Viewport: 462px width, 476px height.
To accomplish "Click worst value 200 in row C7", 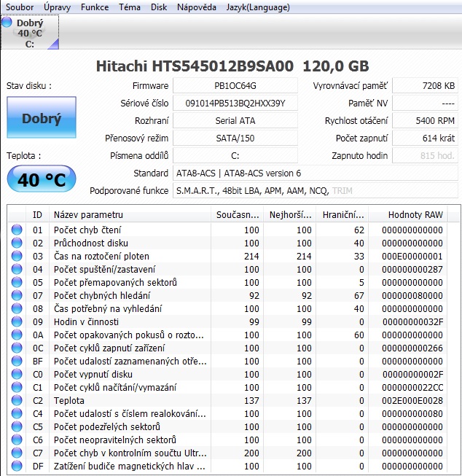I will click(304, 453).
